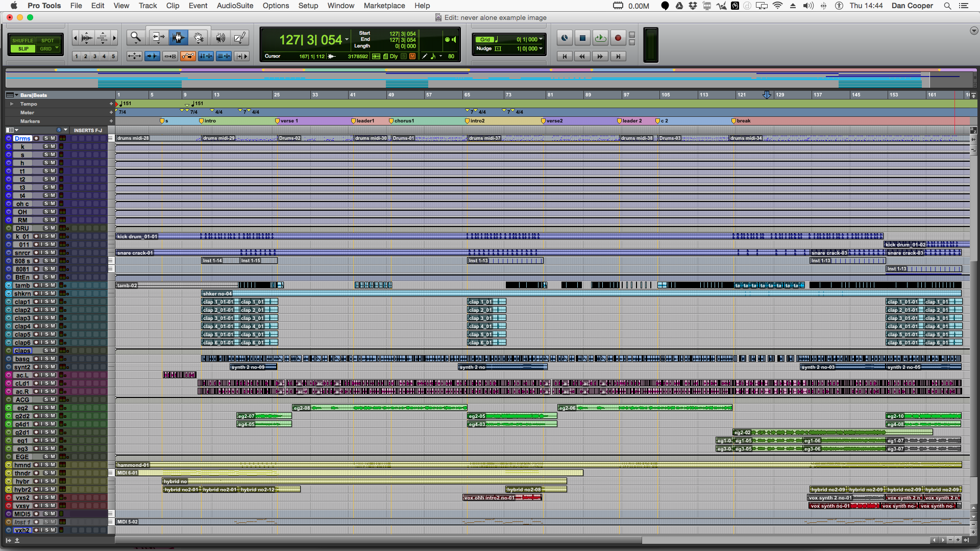Screen dimensions: 980x551
Task: Open the AudioSuite menu
Action: (x=235, y=6)
